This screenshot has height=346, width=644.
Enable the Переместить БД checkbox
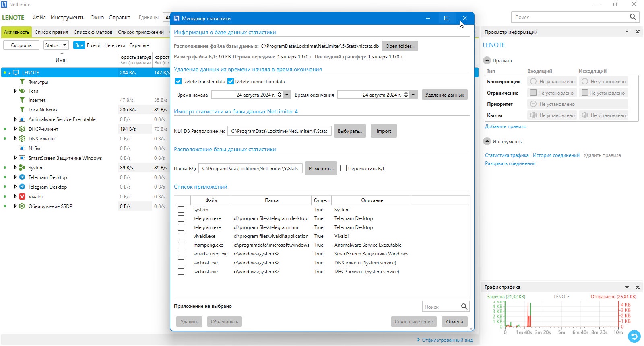pyautogui.click(x=343, y=168)
